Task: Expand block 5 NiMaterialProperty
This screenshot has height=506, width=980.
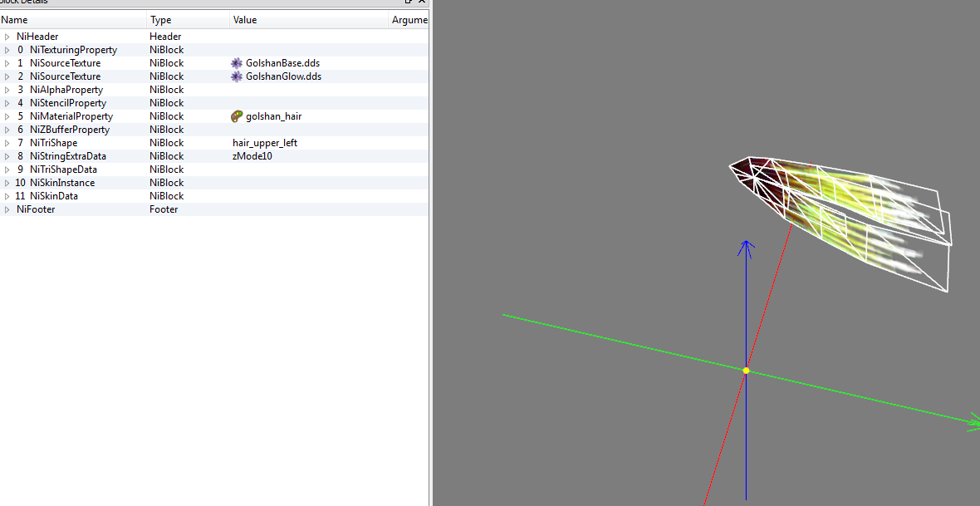Action: pos(7,116)
